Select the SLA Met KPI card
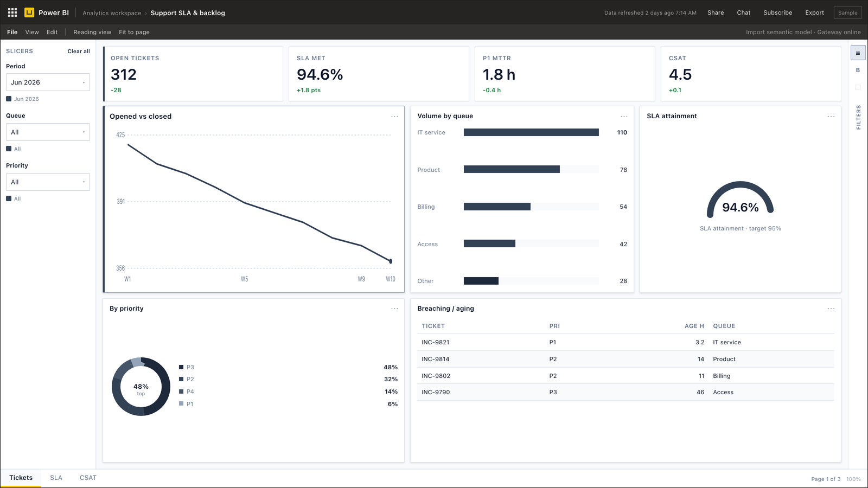The image size is (868, 488). 379,74
